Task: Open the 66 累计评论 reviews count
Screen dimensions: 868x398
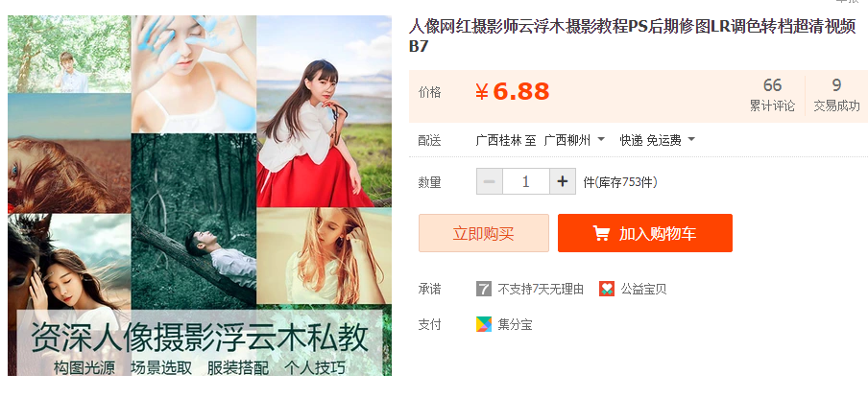Action: click(x=772, y=95)
